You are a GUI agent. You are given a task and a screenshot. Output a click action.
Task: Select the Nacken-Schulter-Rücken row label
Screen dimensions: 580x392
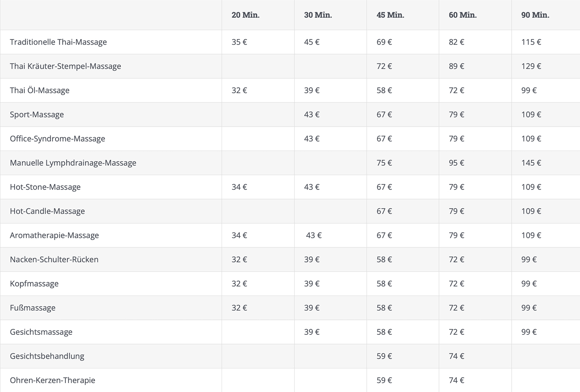click(54, 259)
